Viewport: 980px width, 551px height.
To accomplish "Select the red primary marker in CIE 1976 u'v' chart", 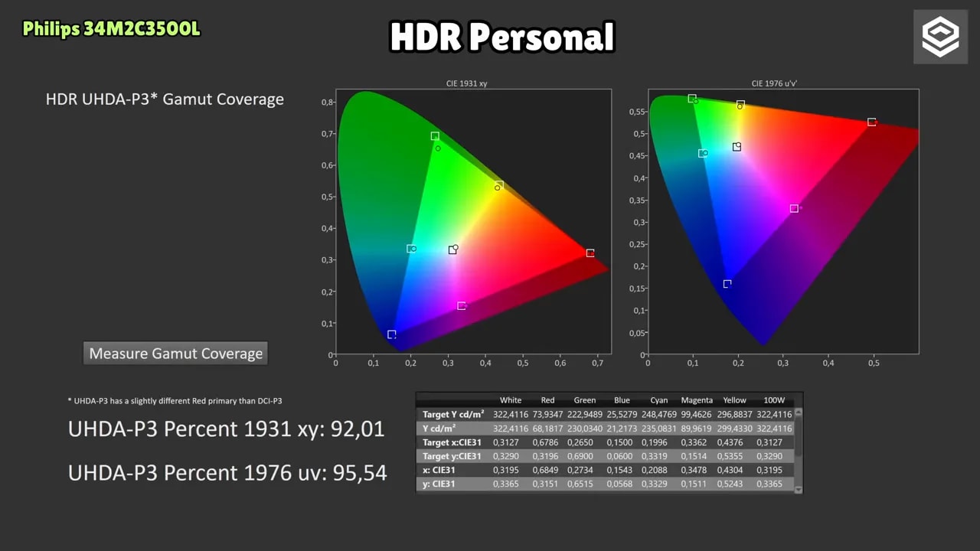I will (x=871, y=122).
